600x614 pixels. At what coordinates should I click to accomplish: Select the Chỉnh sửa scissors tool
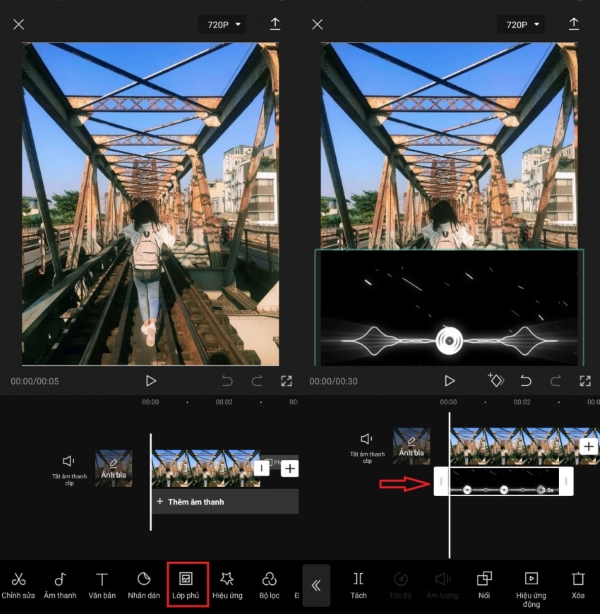(x=18, y=584)
